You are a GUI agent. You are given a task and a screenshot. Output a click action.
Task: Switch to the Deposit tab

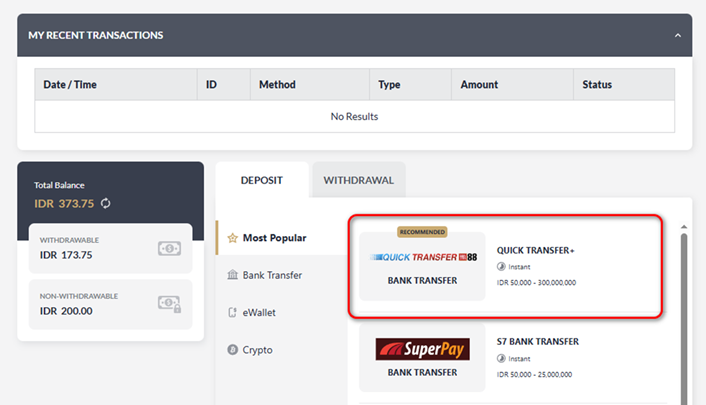tap(261, 181)
